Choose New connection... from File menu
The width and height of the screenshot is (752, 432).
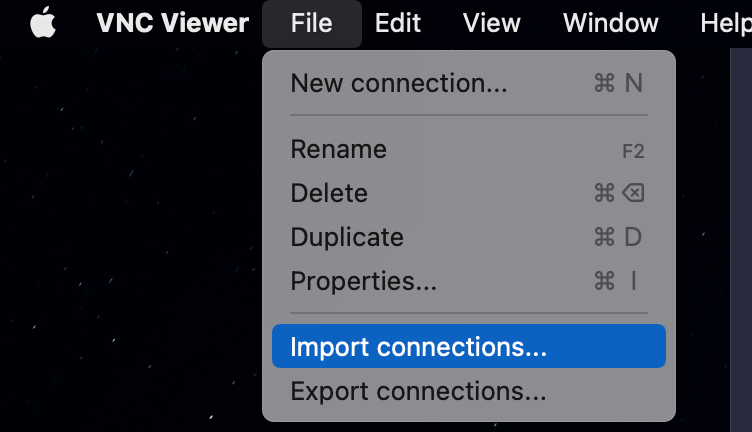398,83
